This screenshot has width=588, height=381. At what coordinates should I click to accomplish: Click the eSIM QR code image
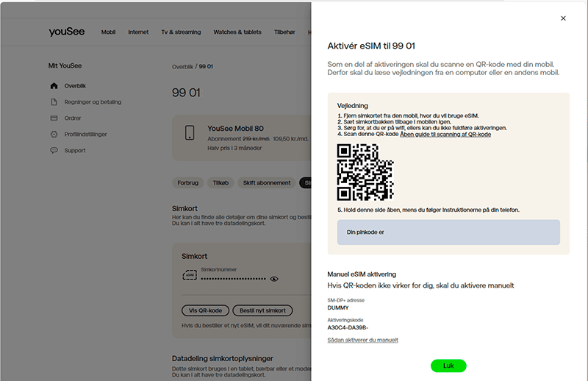tap(365, 172)
